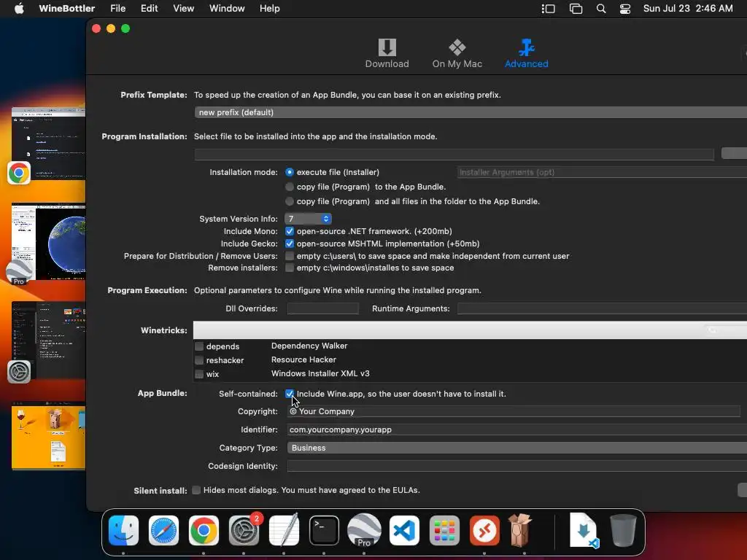Select the Chrome window thumbnail in Stage Manager
Viewport: 747px width, 560px height.
click(49, 143)
